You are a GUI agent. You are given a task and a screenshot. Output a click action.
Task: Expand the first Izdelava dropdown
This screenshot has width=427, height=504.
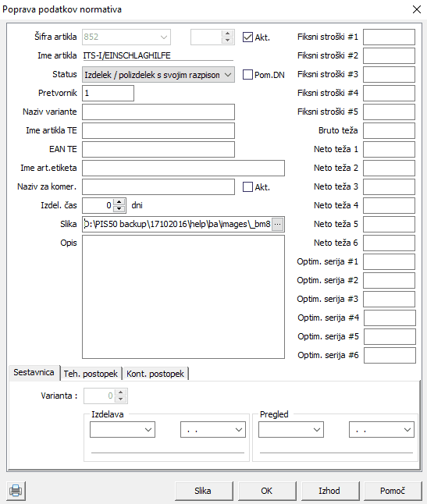(123, 430)
